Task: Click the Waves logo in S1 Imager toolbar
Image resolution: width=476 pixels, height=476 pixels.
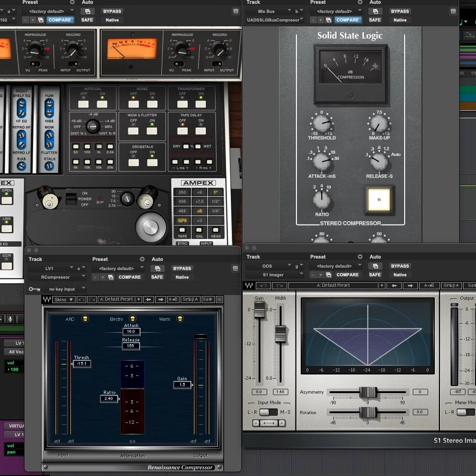Action: pos(249,285)
